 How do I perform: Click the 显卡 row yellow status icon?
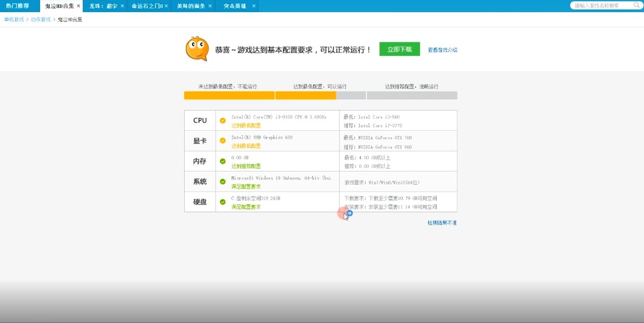pos(223,141)
